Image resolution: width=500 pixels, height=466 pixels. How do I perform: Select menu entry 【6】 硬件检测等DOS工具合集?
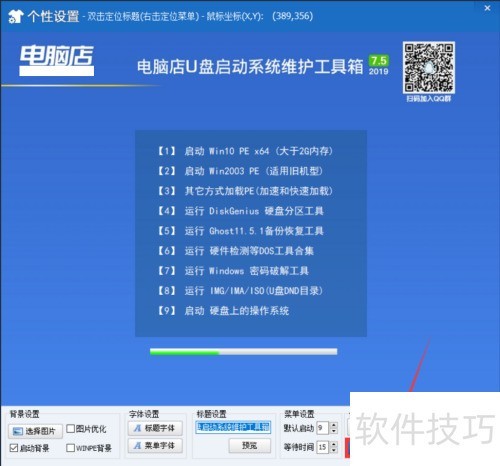coord(235,251)
